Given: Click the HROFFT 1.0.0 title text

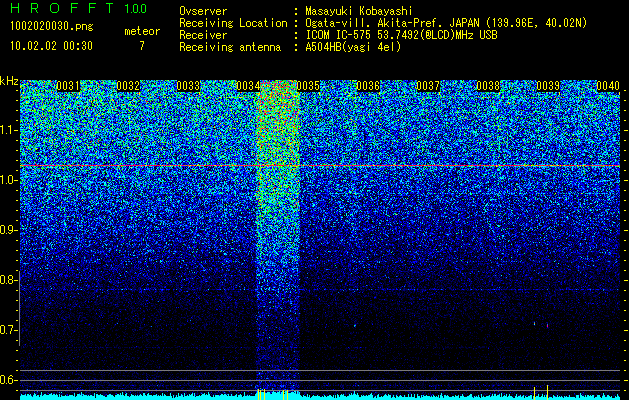Looking at the screenshot, I should tap(78, 8).
